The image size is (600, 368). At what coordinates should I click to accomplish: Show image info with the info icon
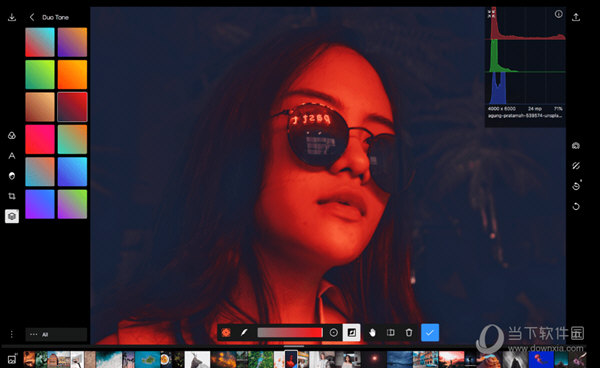pos(559,14)
